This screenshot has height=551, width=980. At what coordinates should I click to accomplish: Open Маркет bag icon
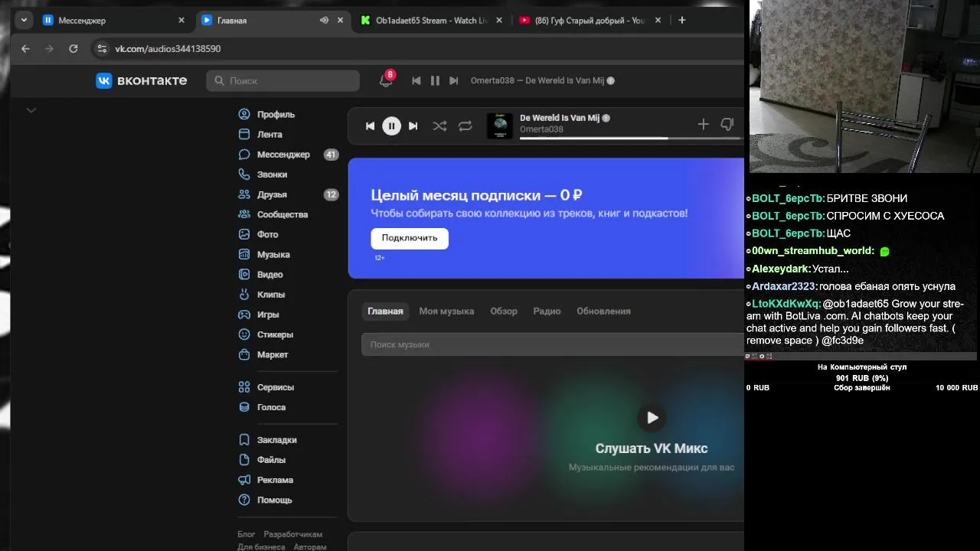coord(244,354)
